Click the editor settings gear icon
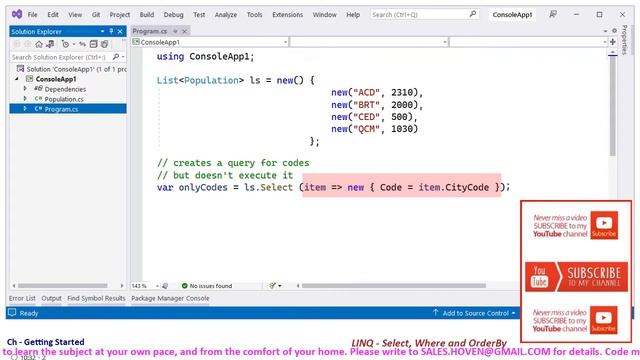This screenshot has width=640, height=360. 614,31
